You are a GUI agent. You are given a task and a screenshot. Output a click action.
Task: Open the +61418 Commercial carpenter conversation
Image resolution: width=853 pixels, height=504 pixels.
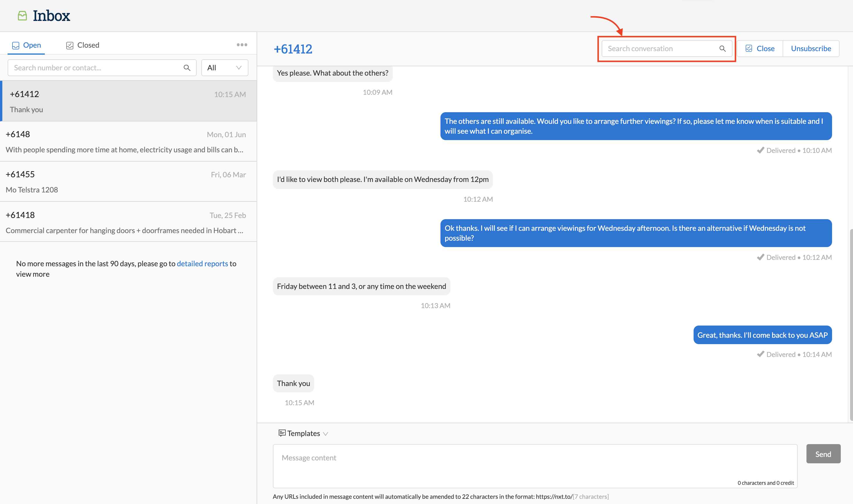click(x=126, y=222)
